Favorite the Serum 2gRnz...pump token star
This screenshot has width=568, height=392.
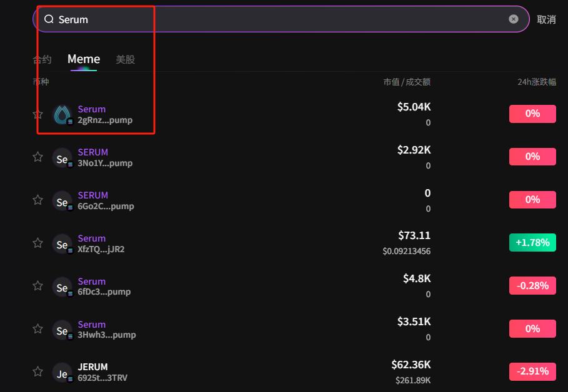(37, 114)
